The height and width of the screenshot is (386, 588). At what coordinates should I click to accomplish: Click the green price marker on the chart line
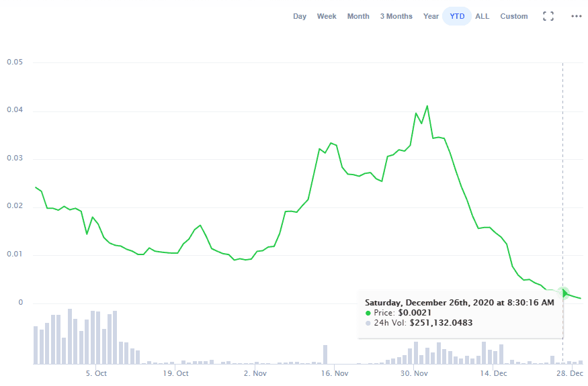click(x=563, y=293)
